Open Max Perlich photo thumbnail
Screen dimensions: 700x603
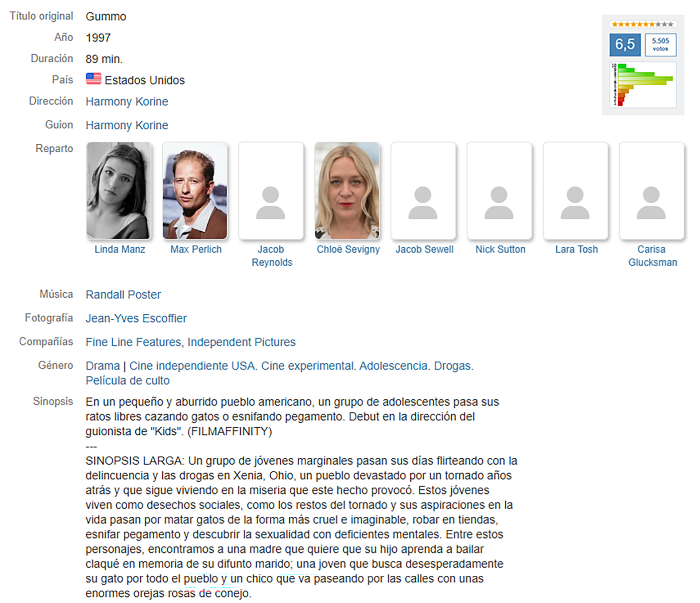click(195, 191)
